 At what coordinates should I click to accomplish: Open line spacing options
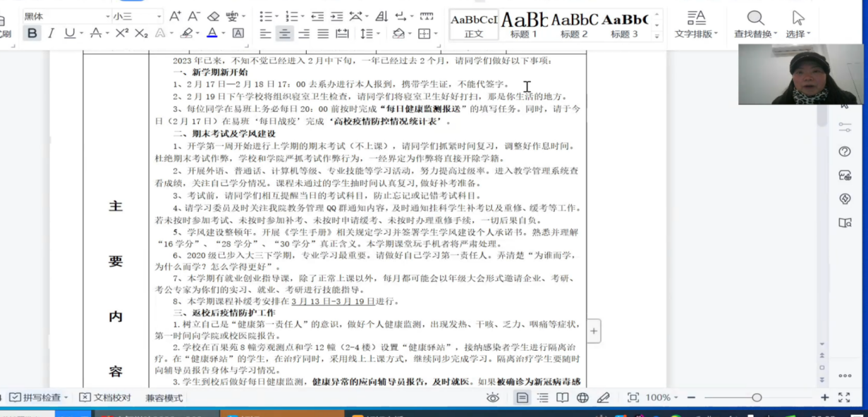pyautogui.click(x=366, y=33)
